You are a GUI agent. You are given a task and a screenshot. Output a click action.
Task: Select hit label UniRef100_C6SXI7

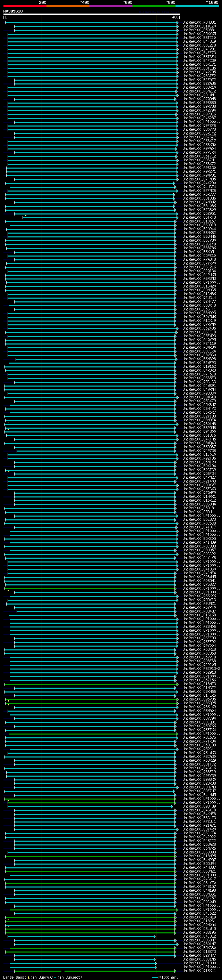199,141
